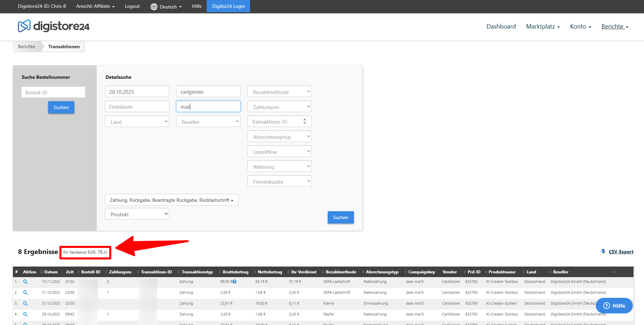Expand the transaction type multi-select dropdown
Image resolution: width=644 pixels, height=325 pixels.
[x=171, y=200]
